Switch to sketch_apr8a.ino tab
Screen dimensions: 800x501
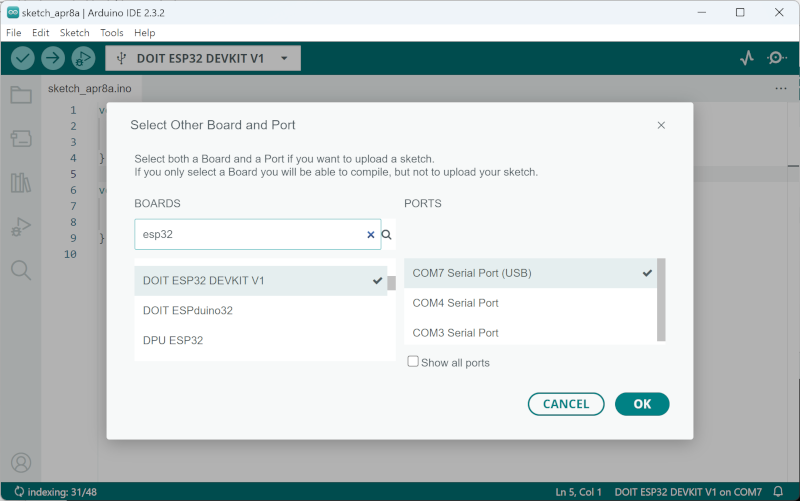[x=90, y=88]
